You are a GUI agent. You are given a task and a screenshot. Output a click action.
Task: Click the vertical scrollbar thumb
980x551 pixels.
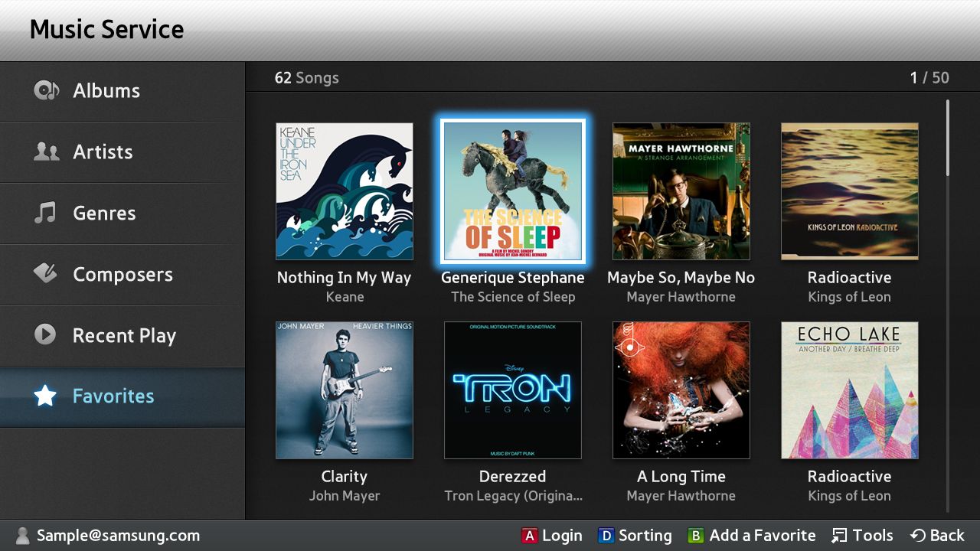948,138
